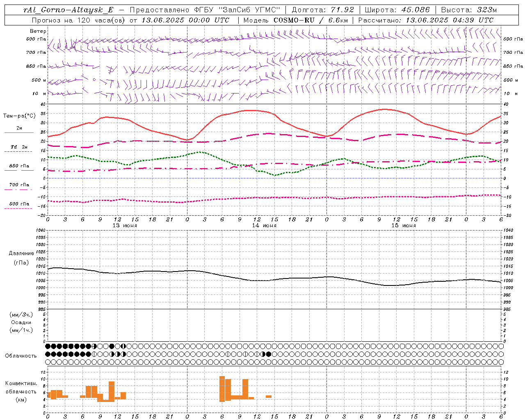Click the date label 13 июня

(125, 226)
